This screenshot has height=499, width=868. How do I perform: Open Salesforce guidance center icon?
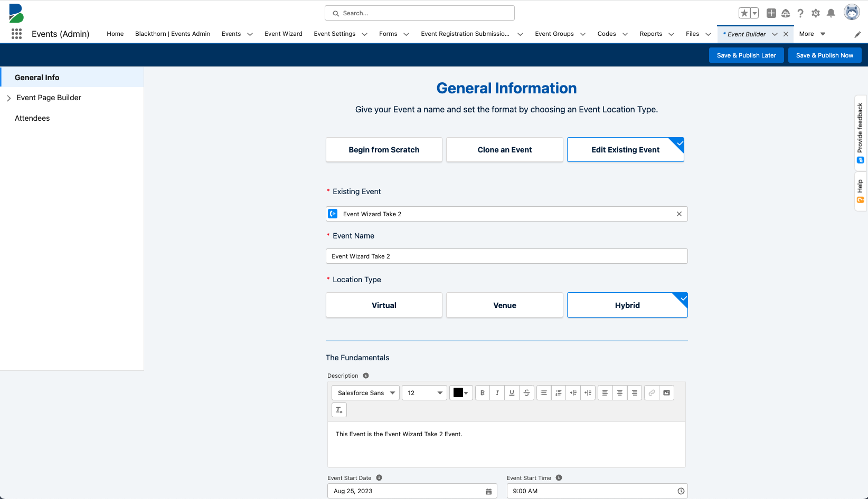[x=786, y=13]
